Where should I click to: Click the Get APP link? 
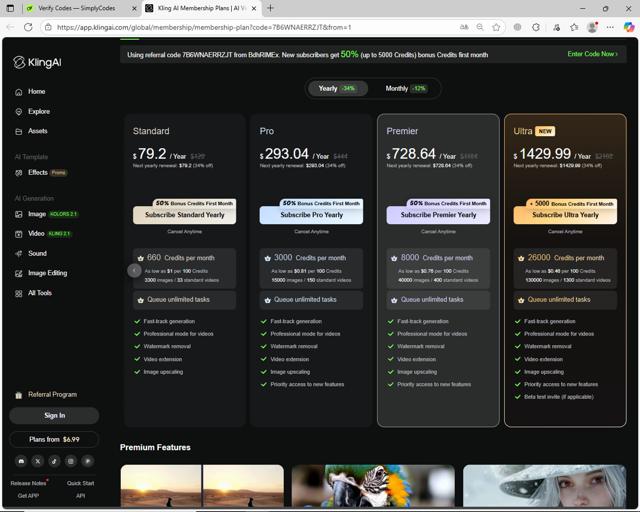point(28,496)
